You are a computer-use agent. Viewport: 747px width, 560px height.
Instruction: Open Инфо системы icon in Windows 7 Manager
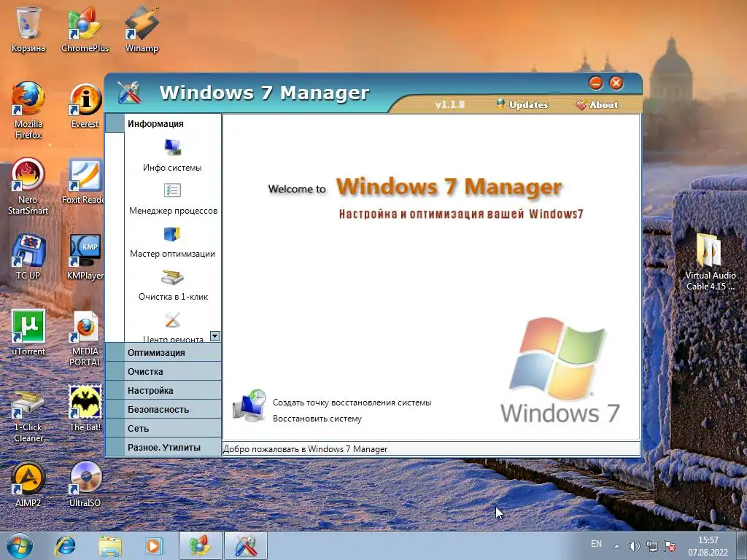(172, 147)
